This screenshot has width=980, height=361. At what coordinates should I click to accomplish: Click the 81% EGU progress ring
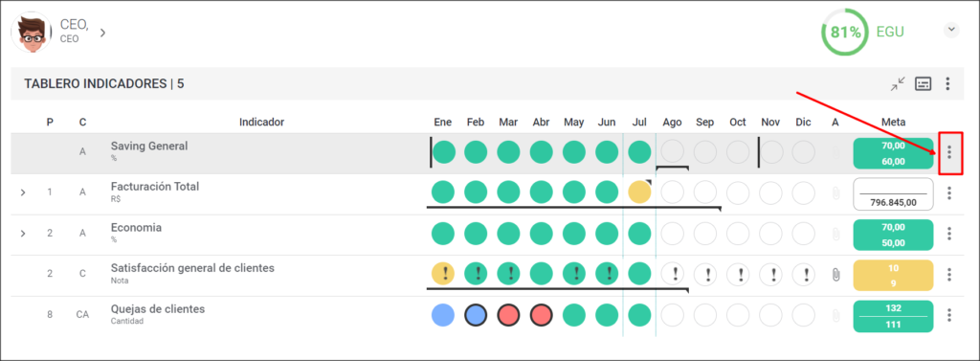pyautogui.click(x=846, y=32)
